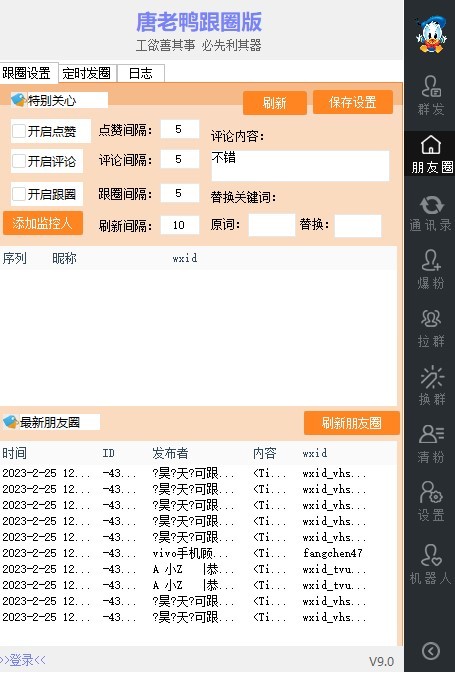Switch to the 日志 tab
The image size is (455, 675).
(141, 73)
